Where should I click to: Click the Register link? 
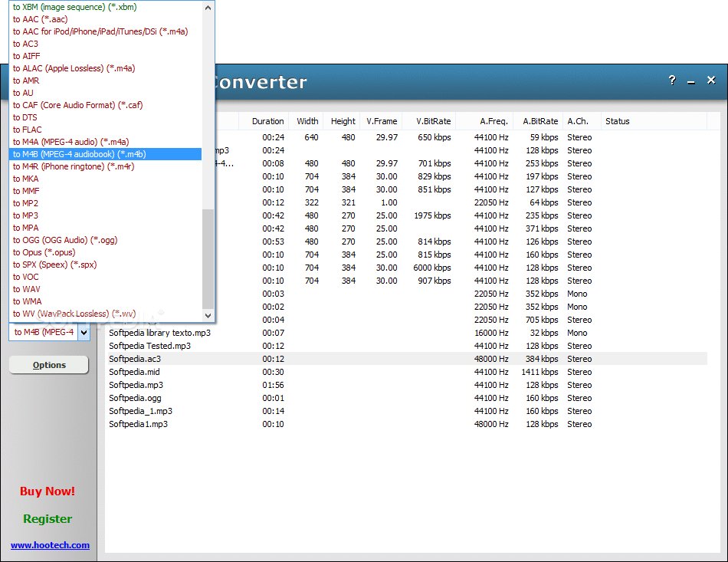pyautogui.click(x=47, y=519)
